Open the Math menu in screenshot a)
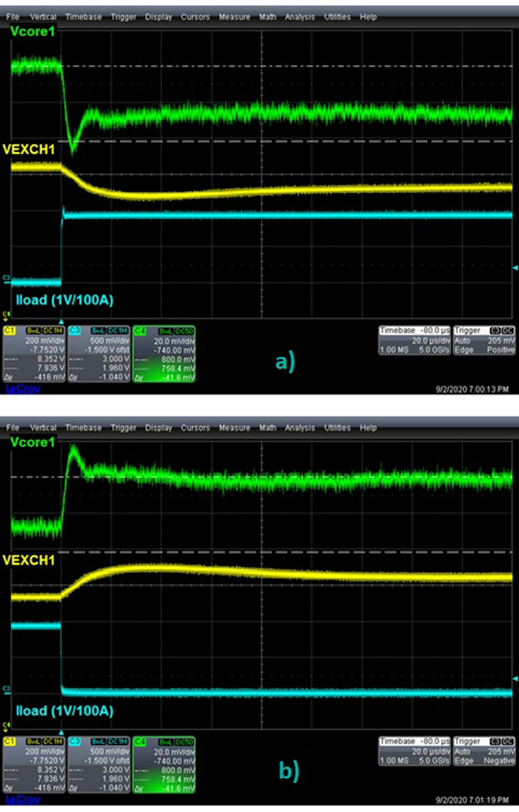The image size is (519, 812). pos(268,17)
